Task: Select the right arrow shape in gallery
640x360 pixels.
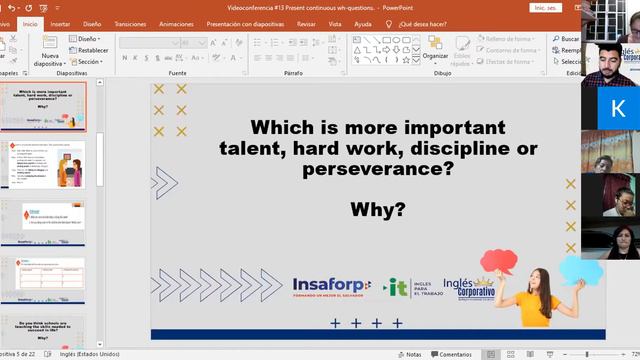Action: coord(387,50)
